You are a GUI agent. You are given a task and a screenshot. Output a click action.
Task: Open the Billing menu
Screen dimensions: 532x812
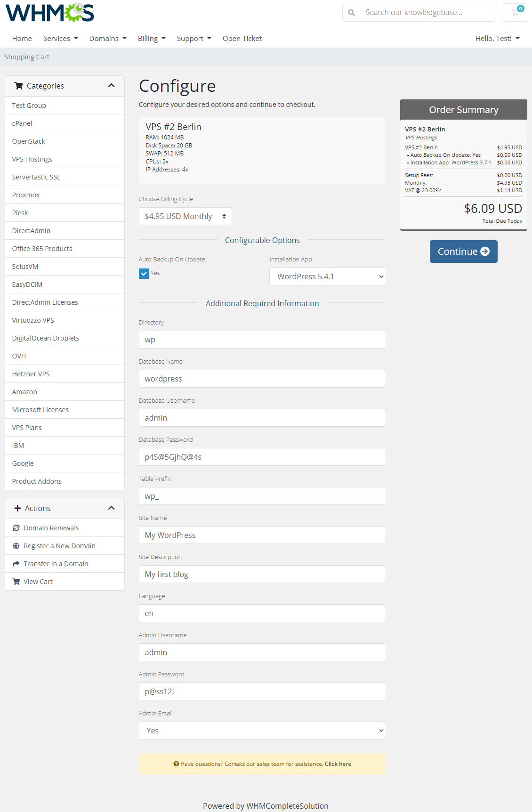coord(151,39)
